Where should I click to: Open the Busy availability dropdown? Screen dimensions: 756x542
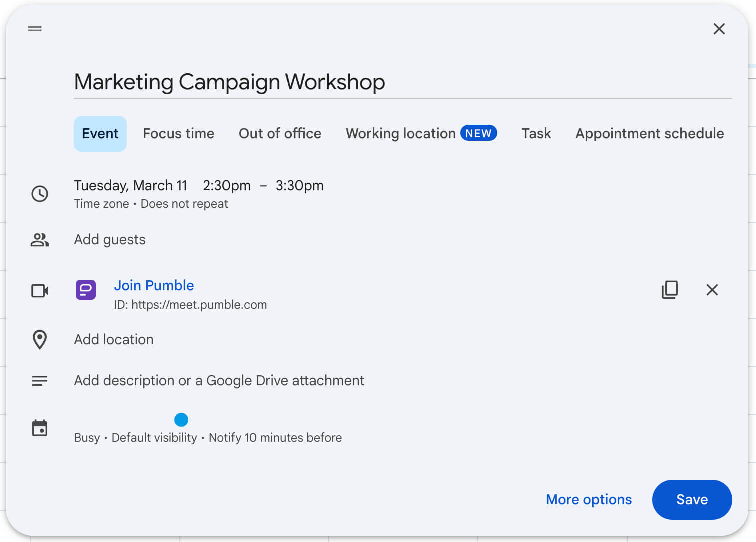point(87,437)
